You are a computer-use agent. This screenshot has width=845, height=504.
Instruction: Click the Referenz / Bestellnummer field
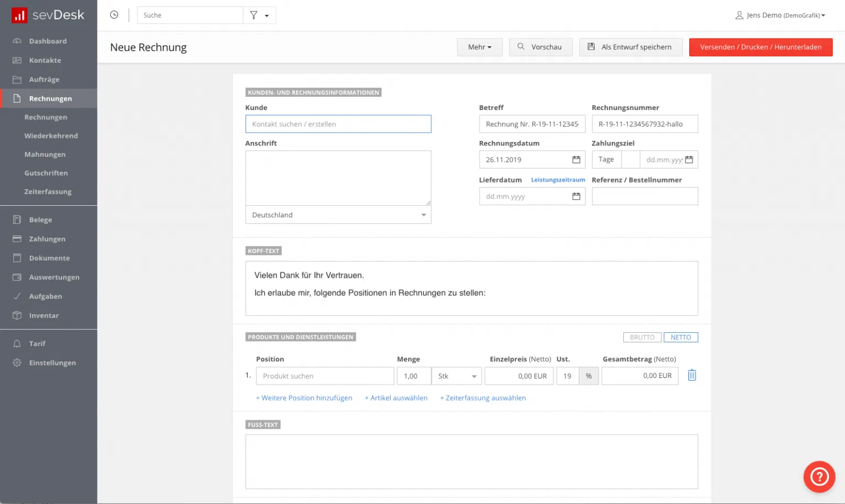click(645, 196)
